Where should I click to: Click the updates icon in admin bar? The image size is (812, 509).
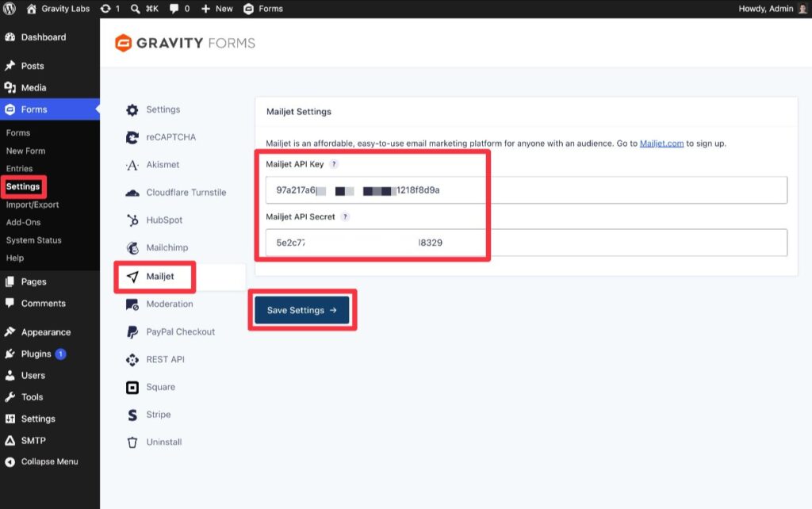tap(105, 9)
